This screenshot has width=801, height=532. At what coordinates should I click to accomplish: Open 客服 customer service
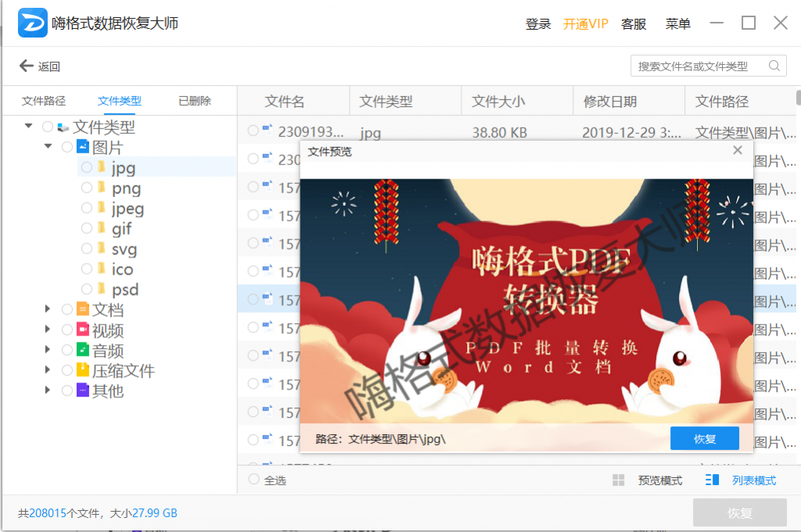click(x=634, y=24)
